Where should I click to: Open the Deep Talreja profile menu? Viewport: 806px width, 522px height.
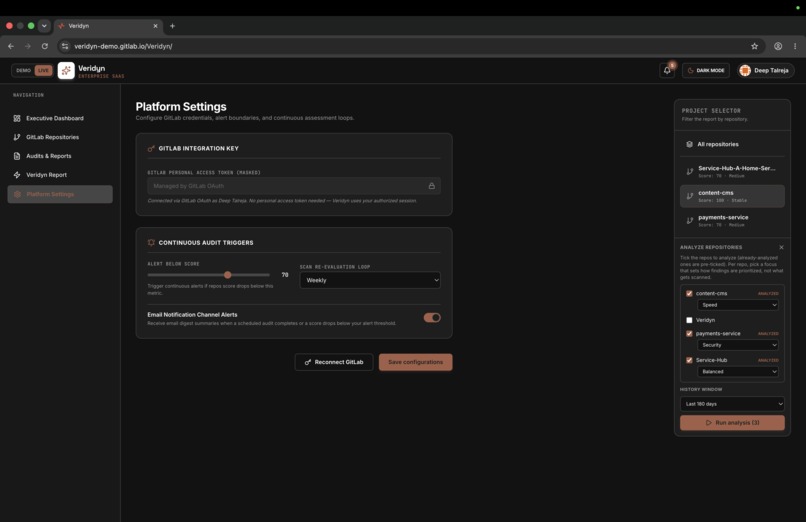[x=765, y=70]
